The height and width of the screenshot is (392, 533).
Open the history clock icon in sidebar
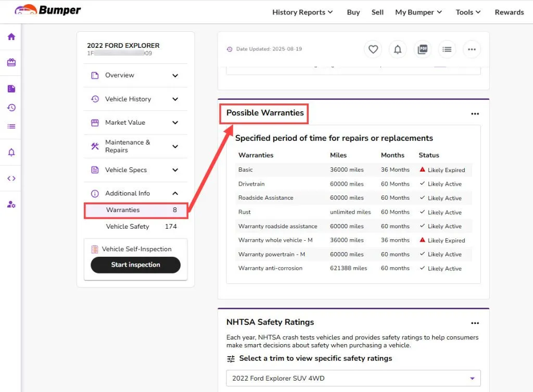(x=11, y=108)
